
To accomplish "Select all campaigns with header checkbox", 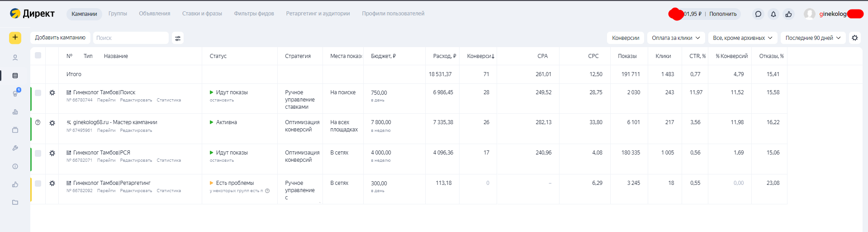I will pyautogui.click(x=38, y=56).
